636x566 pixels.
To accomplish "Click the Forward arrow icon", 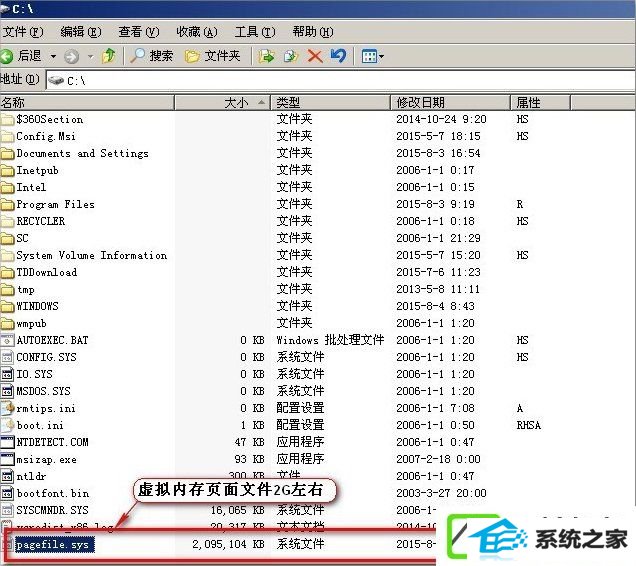I will (x=71, y=56).
